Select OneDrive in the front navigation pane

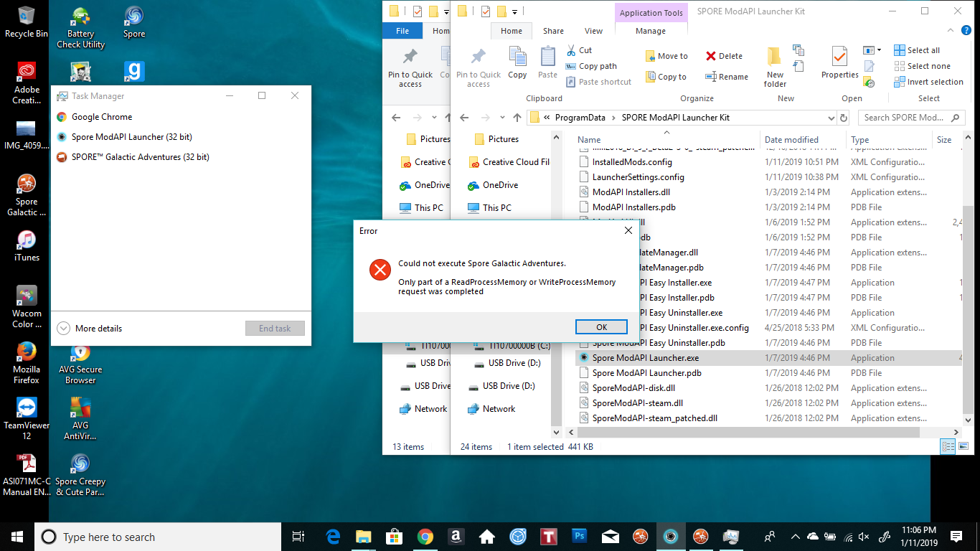click(x=500, y=185)
